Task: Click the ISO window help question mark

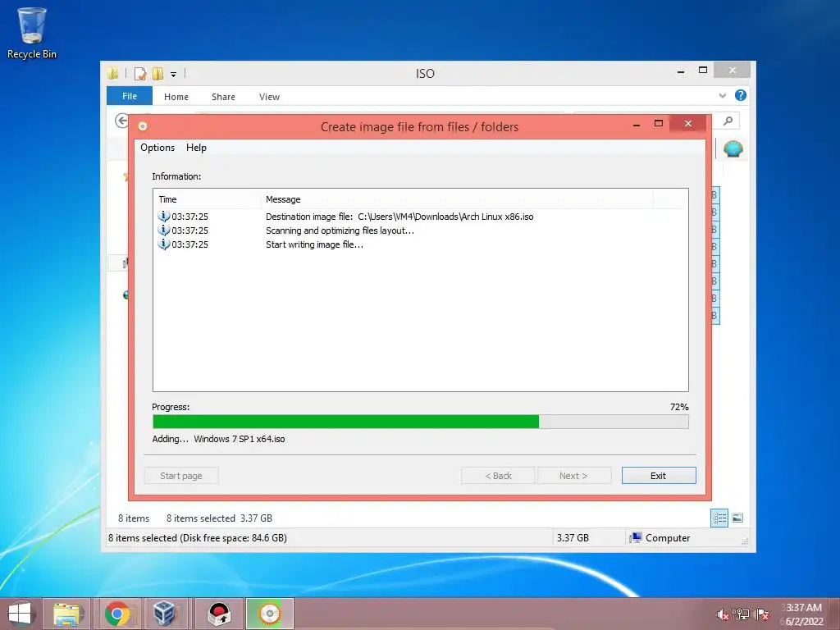Action: (x=741, y=95)
